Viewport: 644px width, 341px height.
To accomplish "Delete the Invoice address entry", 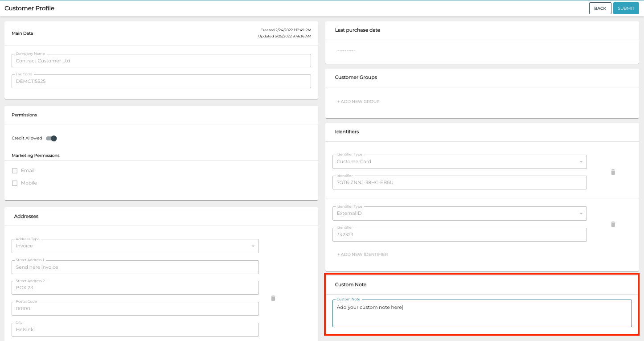I will [273, 298].
